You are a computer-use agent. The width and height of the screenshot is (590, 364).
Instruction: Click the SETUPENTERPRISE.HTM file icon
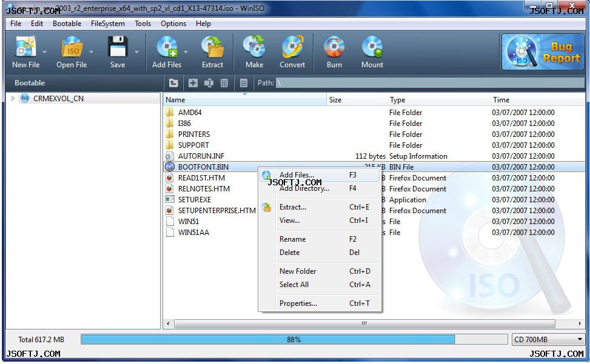(x=170, y=210)
